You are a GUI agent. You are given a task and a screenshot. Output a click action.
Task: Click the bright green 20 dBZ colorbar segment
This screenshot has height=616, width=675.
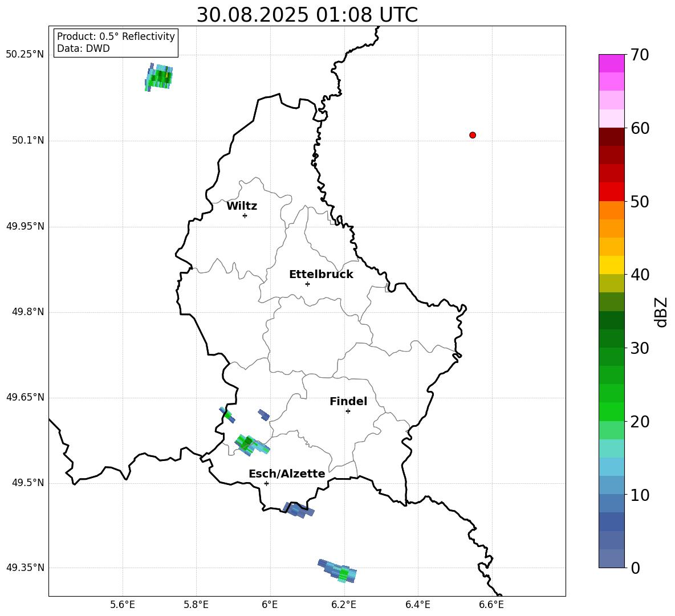point(611,411)
